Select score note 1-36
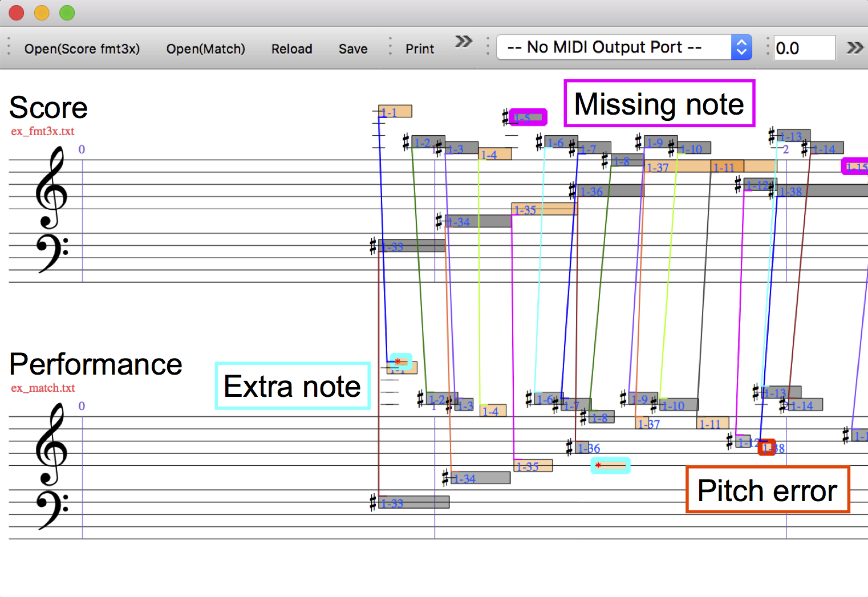868x597 pixels. coord(611,191)
